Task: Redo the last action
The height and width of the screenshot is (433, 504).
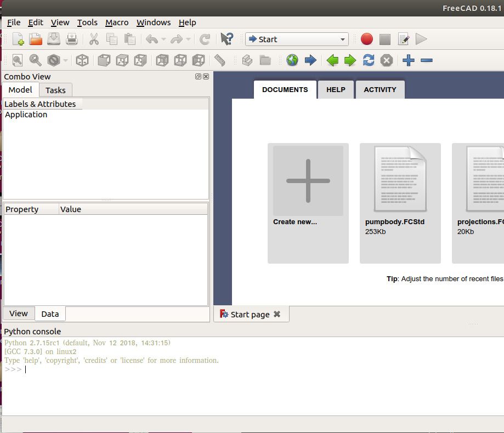Action: pos(177,39)
